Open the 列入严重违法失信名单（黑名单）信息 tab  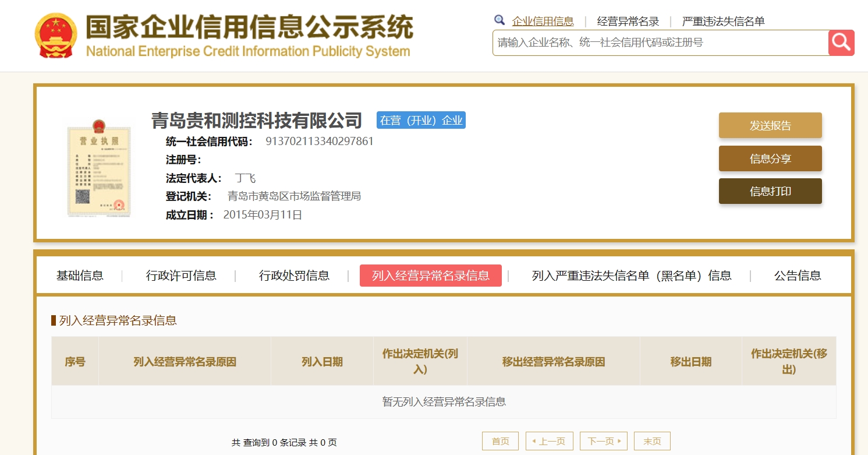(x=632, y=276)
